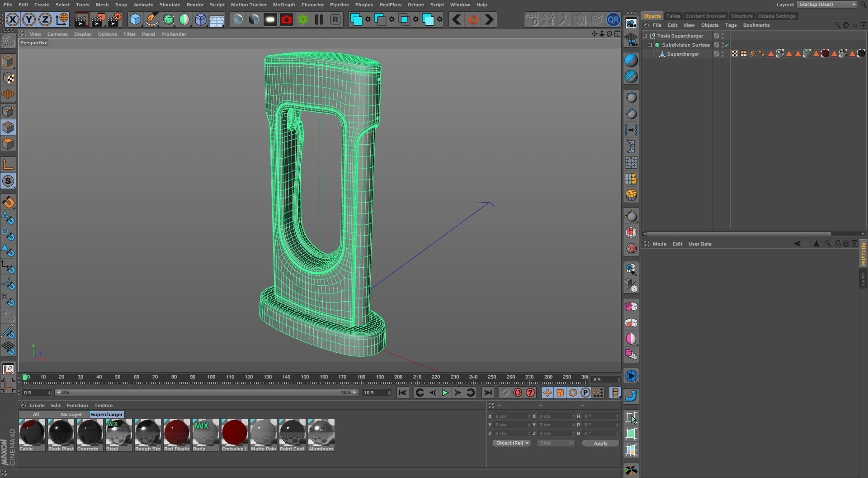This screenshot has width=868, height=478.
Task: Select the Spline Pen tool
Action: [x=152, y=19]
